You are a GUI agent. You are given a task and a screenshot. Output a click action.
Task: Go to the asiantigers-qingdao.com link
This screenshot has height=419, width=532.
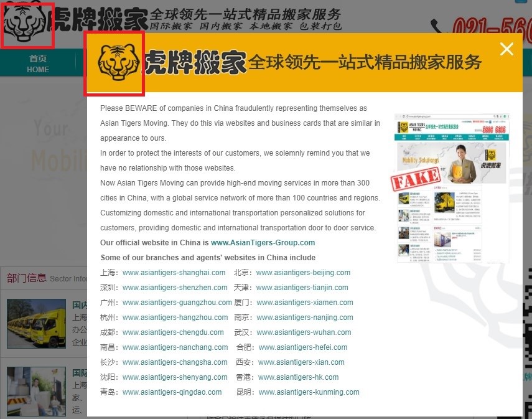pos(172,392)
